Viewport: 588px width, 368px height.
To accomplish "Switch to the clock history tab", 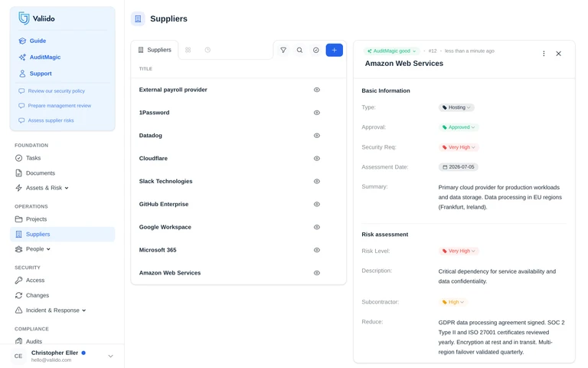I will click(207, 50).
